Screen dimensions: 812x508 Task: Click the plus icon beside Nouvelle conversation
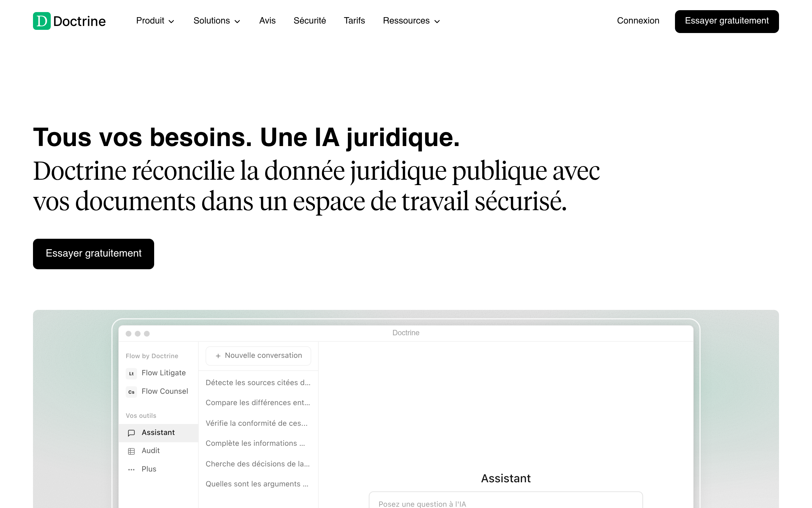[218, 356]
